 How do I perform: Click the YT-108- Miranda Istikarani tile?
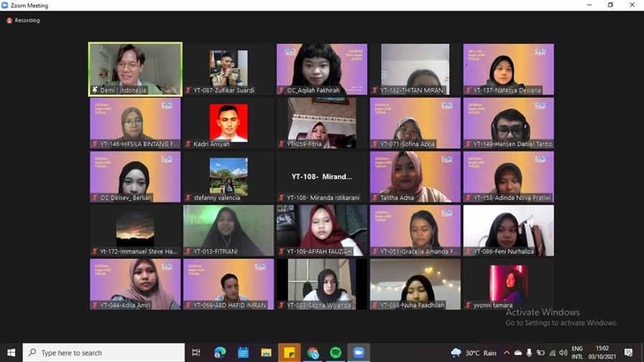[322, 177]
